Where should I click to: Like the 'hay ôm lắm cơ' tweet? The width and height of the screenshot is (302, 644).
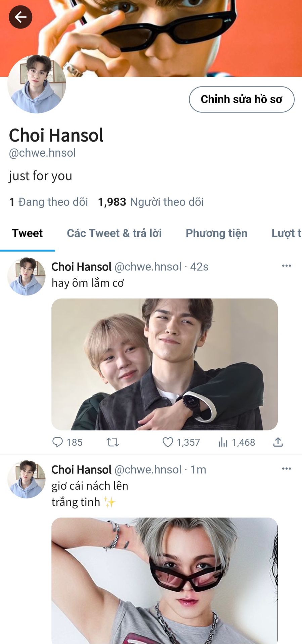(168, 442)
